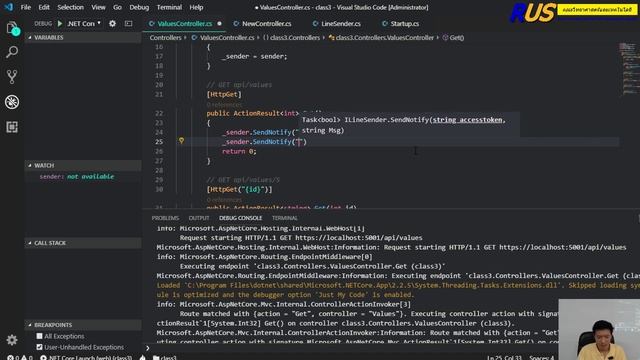The image size is (640, 360).
Task: Collapse the CALL STACK section
Action: (83, 243)
